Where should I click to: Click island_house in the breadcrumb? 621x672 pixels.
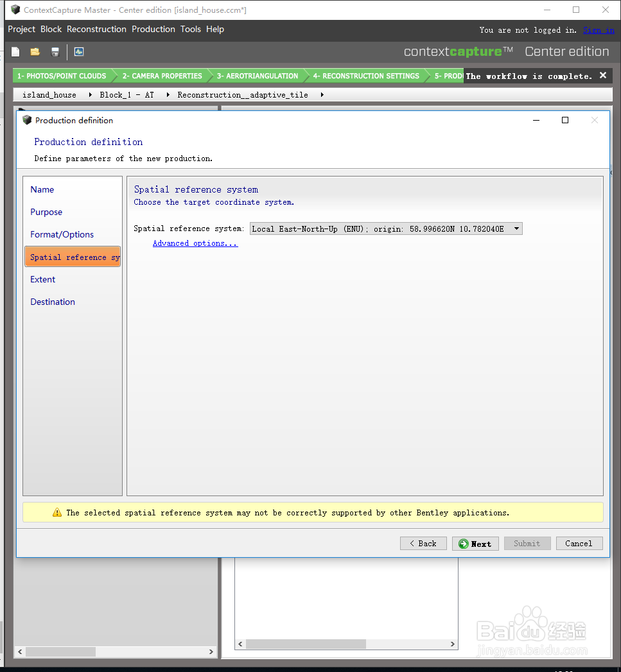pos(49,95)
